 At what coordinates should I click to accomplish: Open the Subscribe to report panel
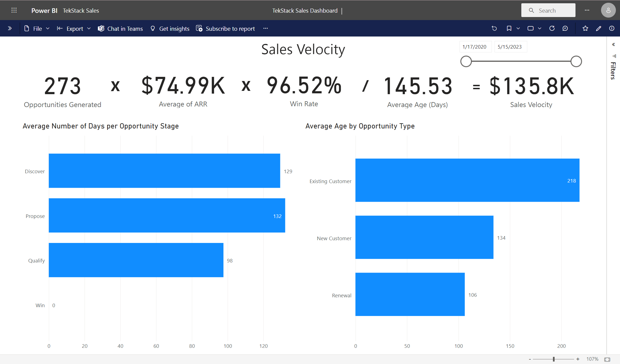tap(226, 28)
